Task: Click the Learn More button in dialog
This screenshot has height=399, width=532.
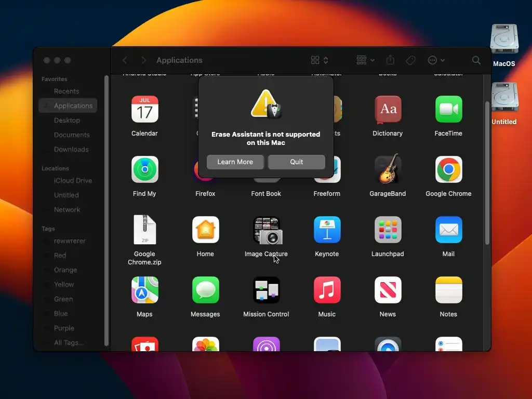Action: click(x=235, y=162)
